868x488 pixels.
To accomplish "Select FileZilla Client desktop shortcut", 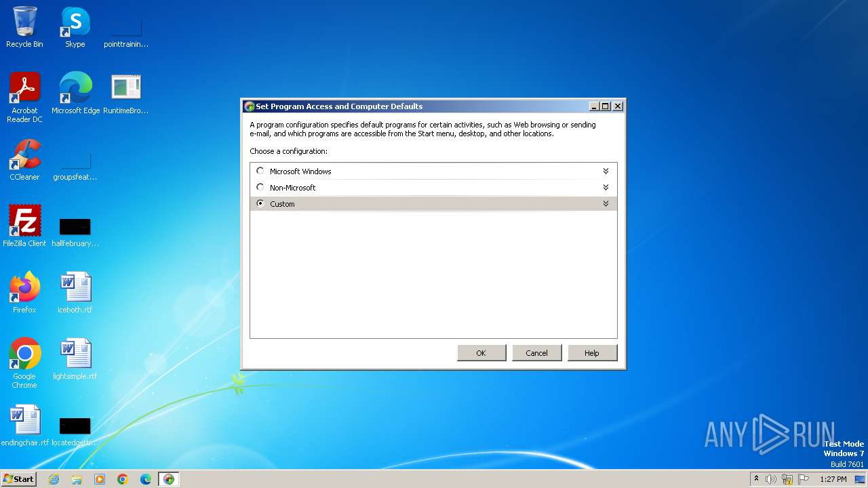I will click(x=24, y=226).
